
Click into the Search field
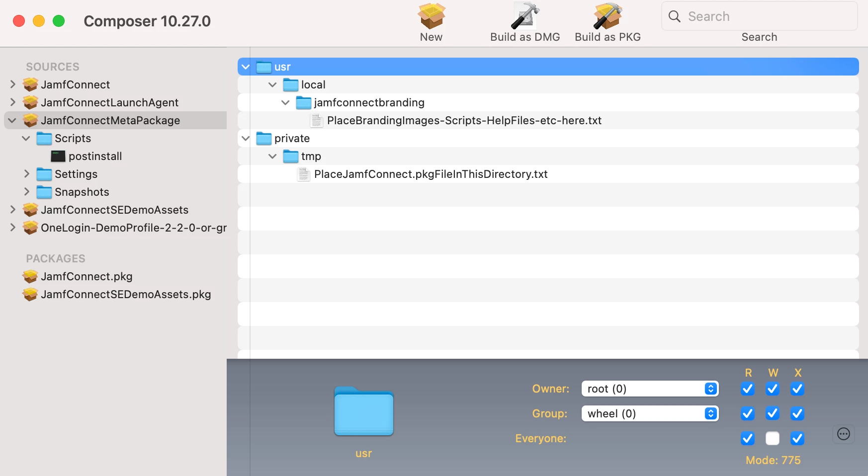[759, 16]
